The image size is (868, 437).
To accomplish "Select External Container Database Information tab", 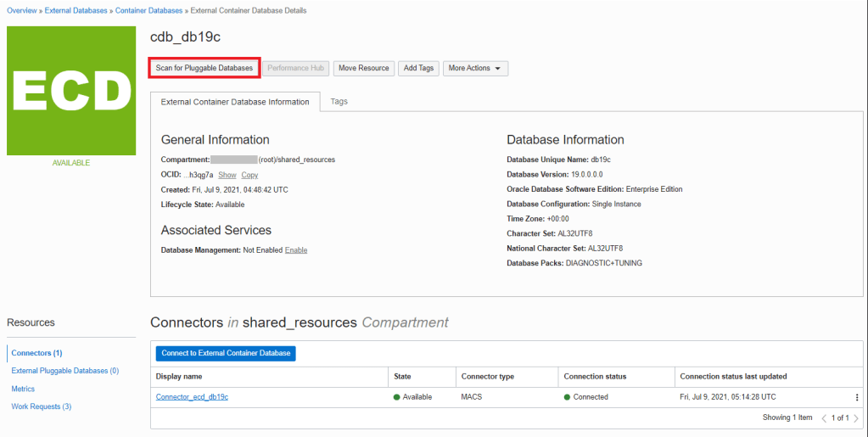I will [x=235, y=102].
